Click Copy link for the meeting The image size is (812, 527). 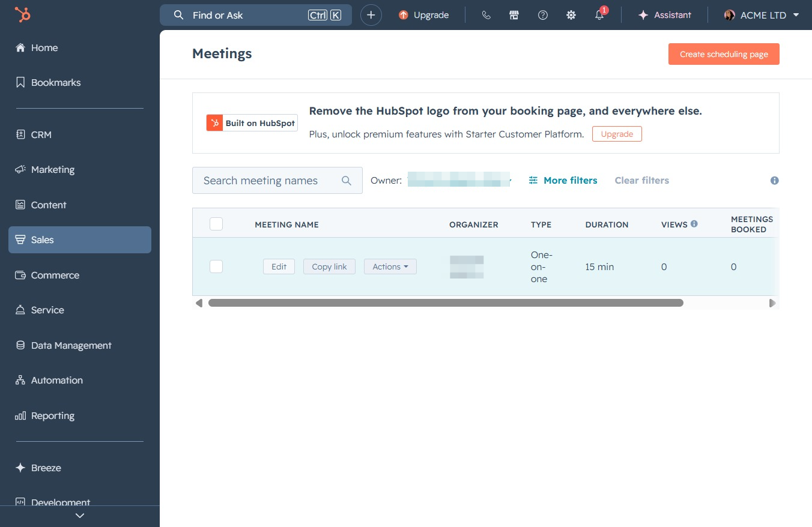[329, 267]
